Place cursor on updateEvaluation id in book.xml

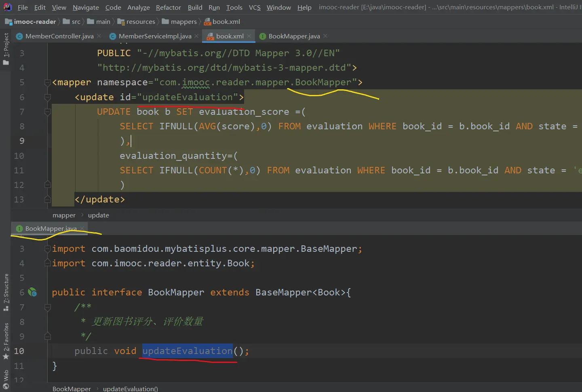click(187, 97)
